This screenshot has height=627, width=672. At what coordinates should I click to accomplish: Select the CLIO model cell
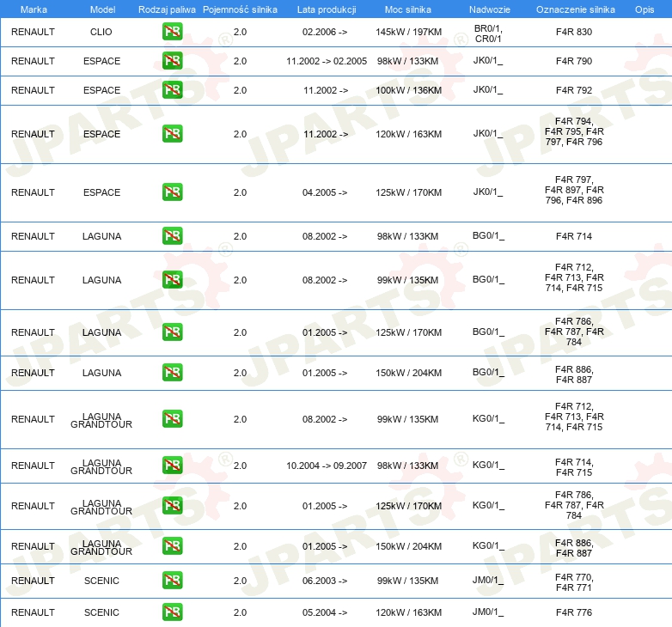[x=101, y=32]
